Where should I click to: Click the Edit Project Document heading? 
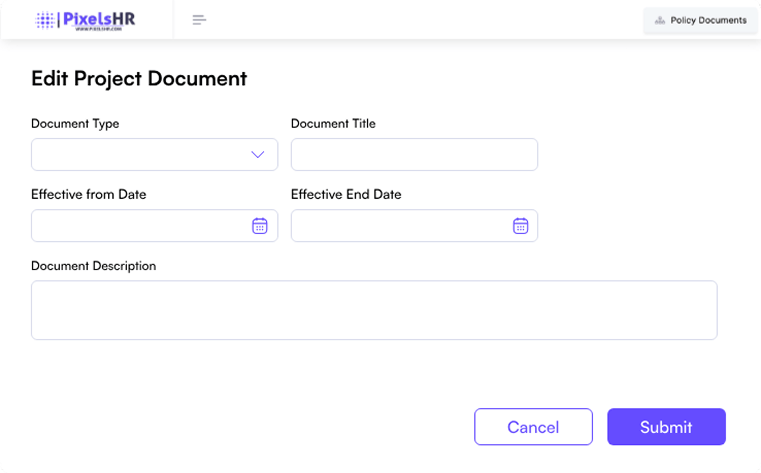click(139, 79)
